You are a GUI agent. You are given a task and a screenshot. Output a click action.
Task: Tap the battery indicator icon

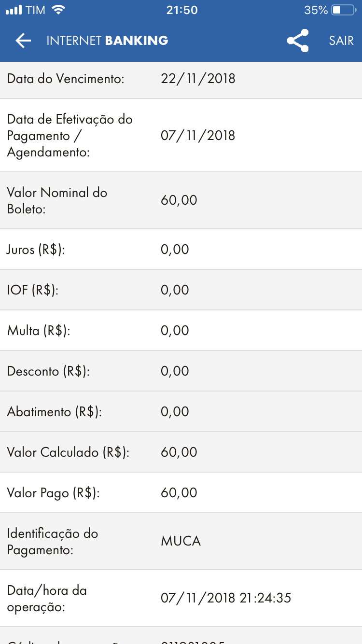point(343,10)
